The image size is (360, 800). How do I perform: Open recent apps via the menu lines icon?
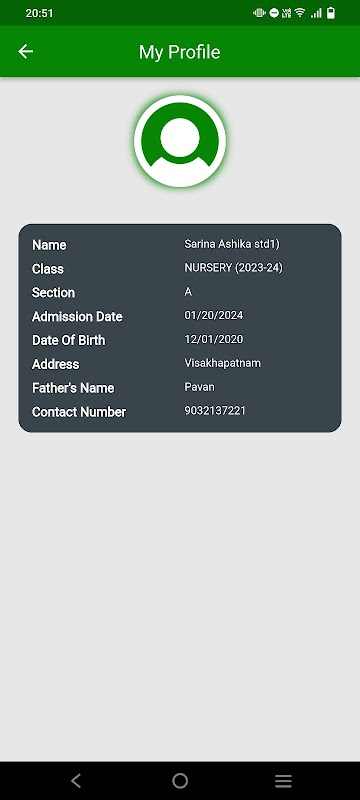point(284,781)
